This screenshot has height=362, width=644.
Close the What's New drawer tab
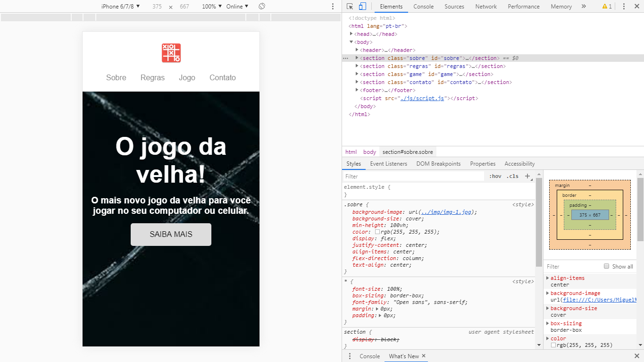[424, 356]
